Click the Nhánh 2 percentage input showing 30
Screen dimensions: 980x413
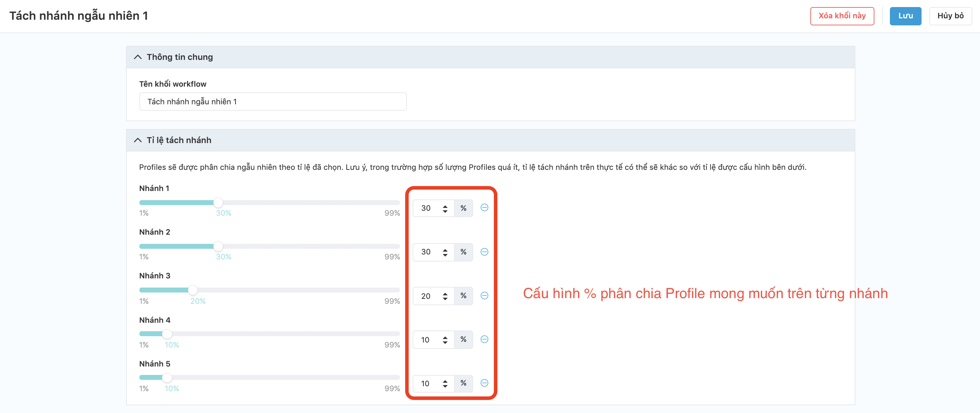click(x=433, y=252)
